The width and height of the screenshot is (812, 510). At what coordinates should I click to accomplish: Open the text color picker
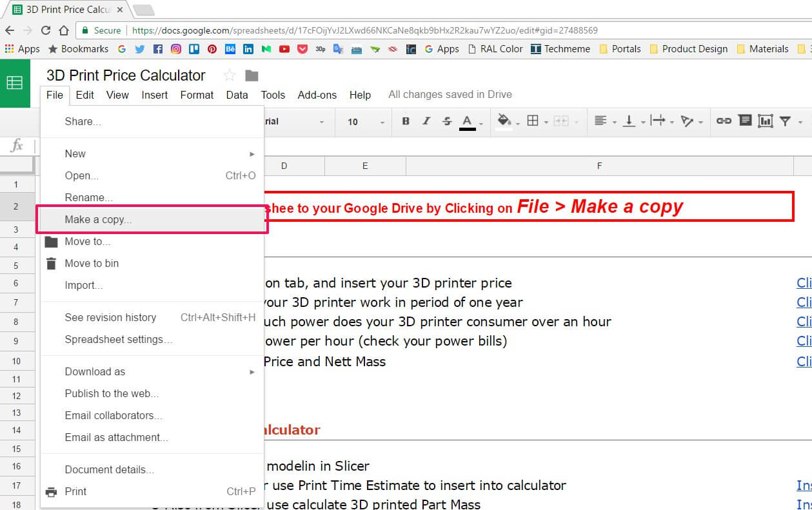(468, 121)
